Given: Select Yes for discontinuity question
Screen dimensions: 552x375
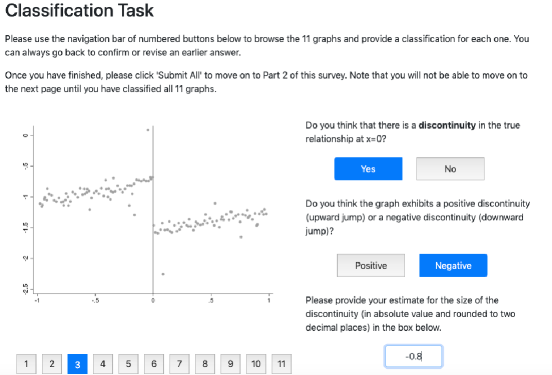Looking at the screenshot, I should coord(368,169).
